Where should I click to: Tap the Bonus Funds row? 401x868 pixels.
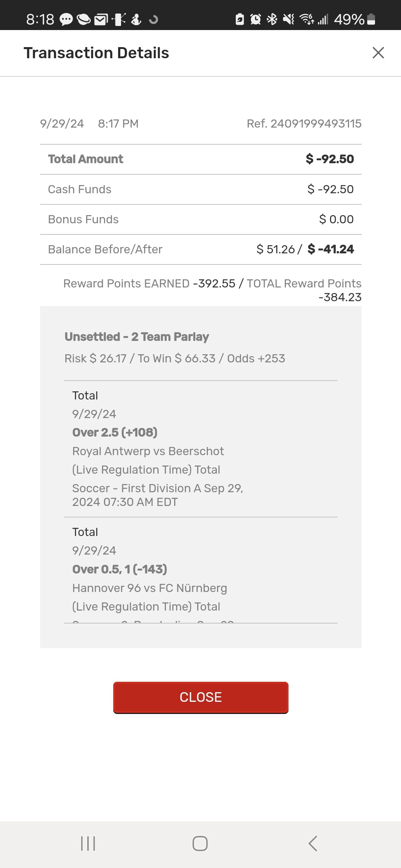200,219
